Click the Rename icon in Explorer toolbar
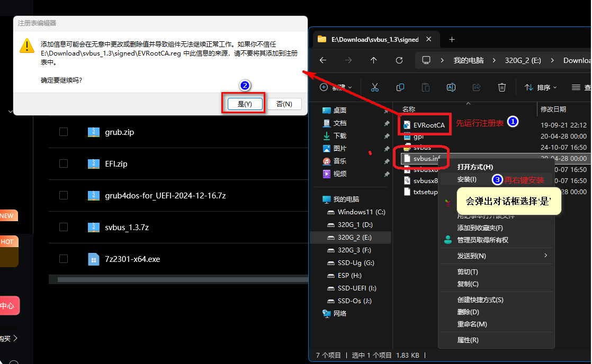This screenshot has height=364, width=592. point(451,87)
